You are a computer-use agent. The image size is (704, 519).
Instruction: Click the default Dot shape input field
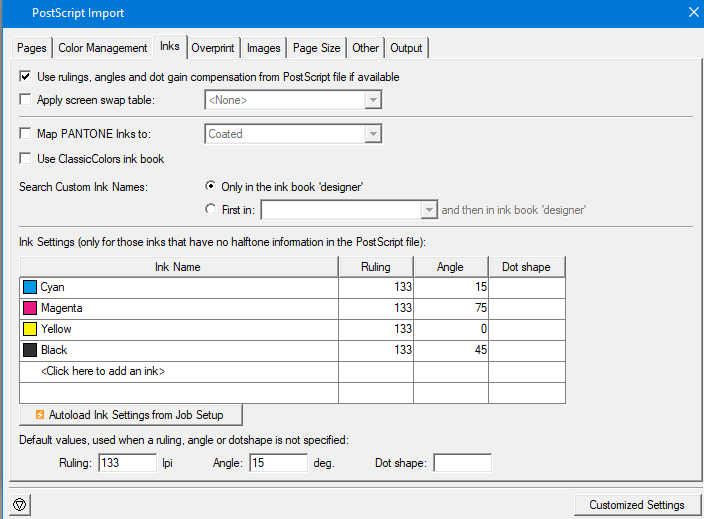click(462, 462)
